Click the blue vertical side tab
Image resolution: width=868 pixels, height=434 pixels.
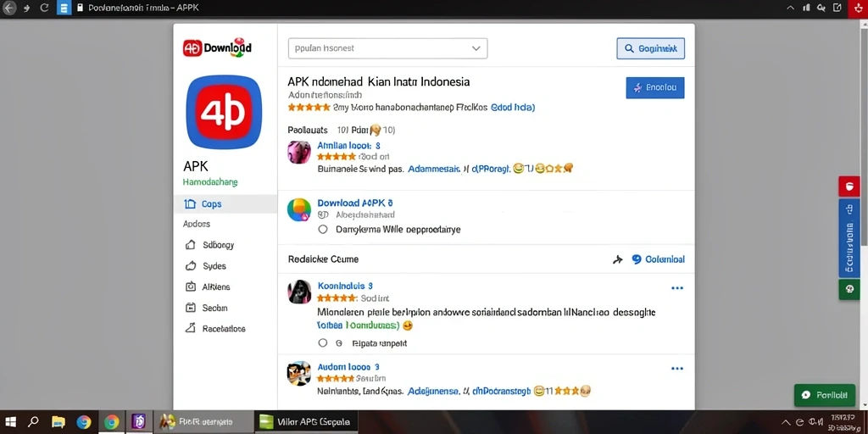point(849,238)
